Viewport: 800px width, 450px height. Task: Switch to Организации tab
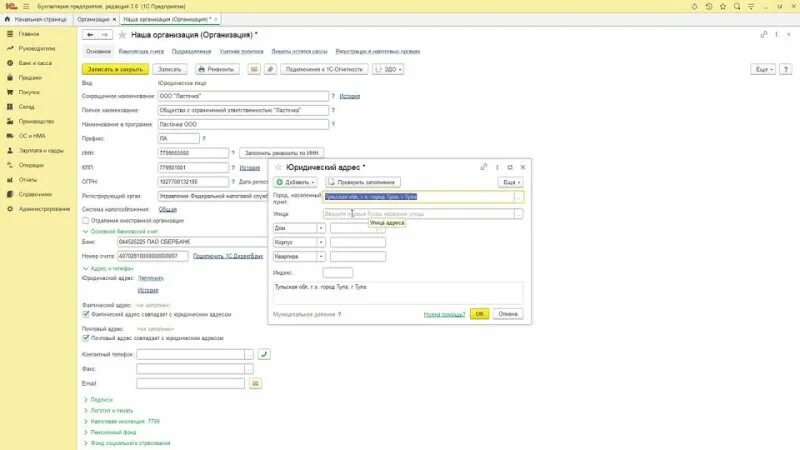[x=93, y=19]
